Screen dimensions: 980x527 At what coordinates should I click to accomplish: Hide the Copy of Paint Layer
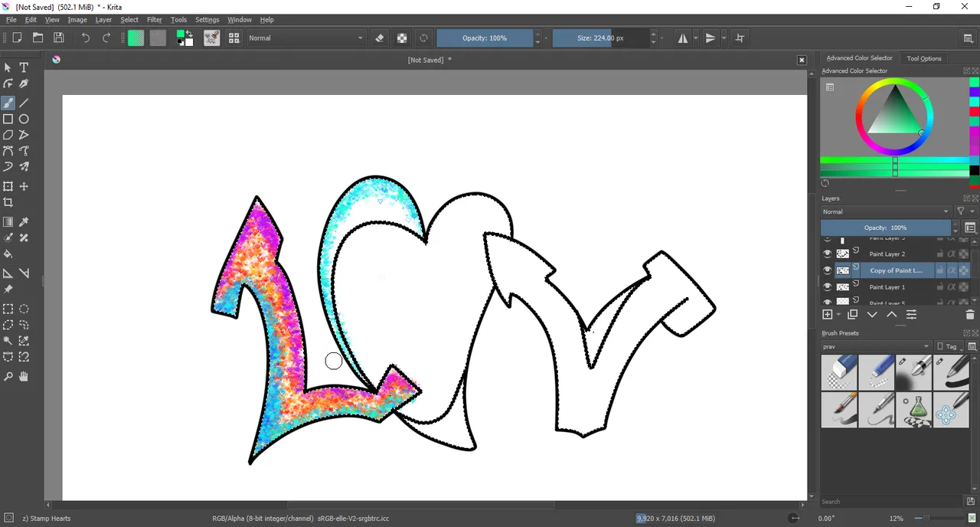(827, 270)
